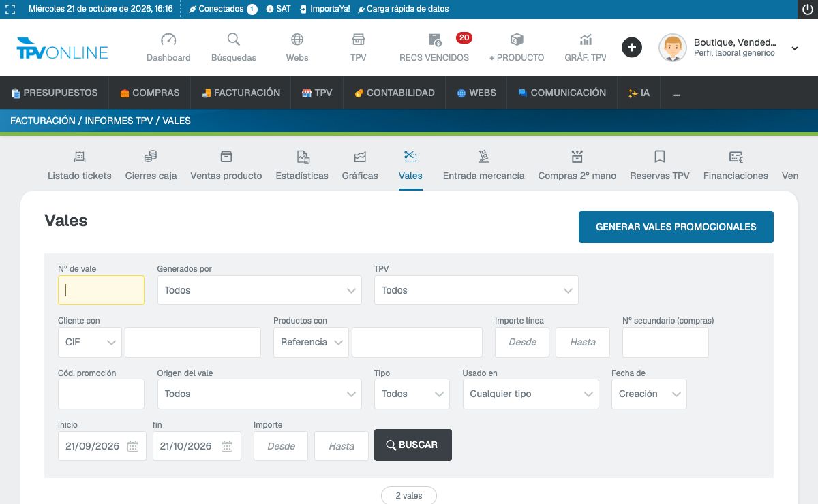Open the Cliente con CIF dropdown
The height and width of the screenshot is (504, 818).
point(90,342)
